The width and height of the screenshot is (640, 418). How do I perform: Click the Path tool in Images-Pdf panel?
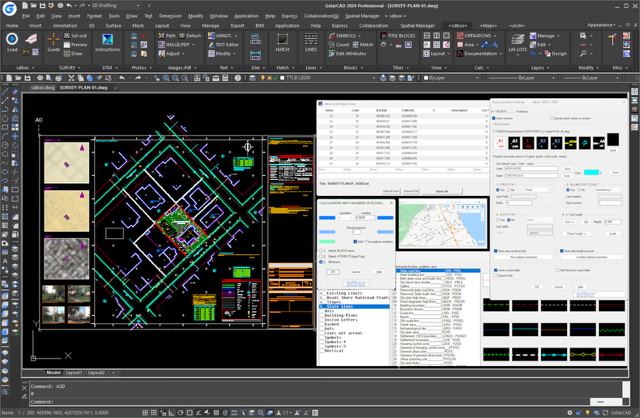tap(167, 36)
